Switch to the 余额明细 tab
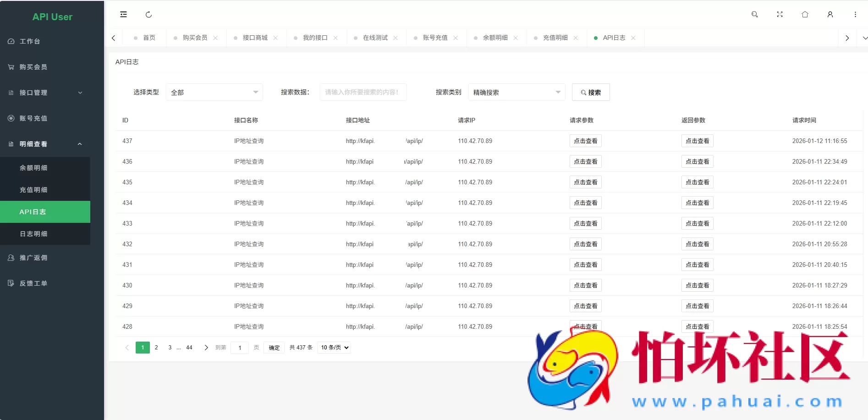The image size is (868, 420). (495, 38)
